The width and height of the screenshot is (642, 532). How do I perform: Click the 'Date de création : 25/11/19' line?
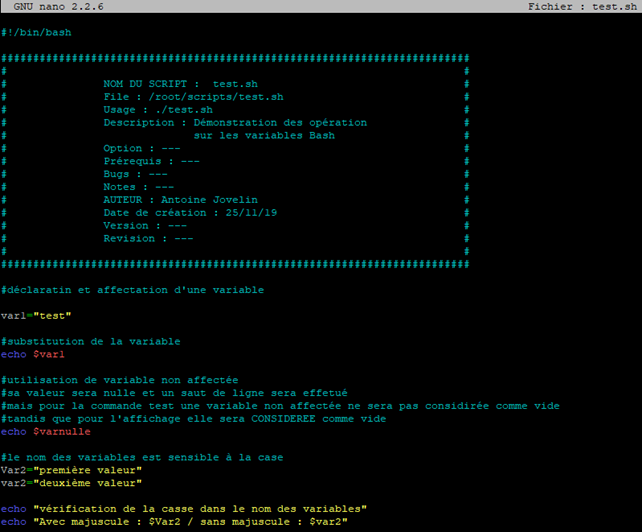coord(190,213)
